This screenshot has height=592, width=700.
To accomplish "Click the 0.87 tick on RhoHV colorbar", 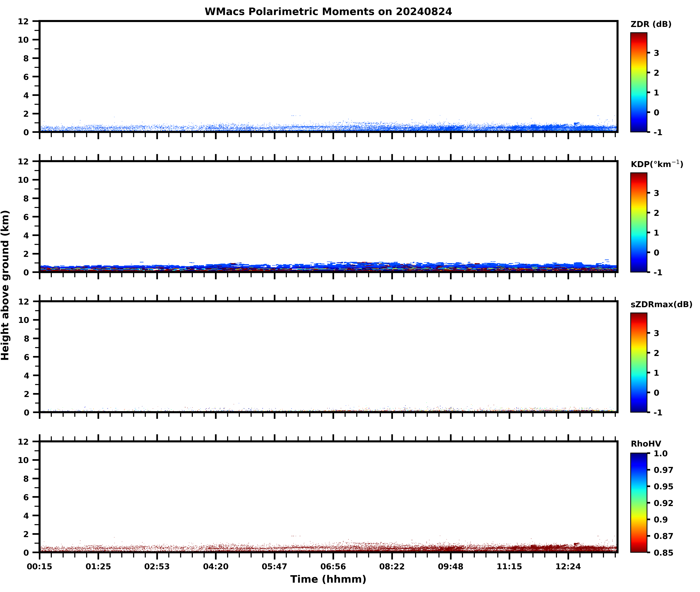I will point(663,536).
